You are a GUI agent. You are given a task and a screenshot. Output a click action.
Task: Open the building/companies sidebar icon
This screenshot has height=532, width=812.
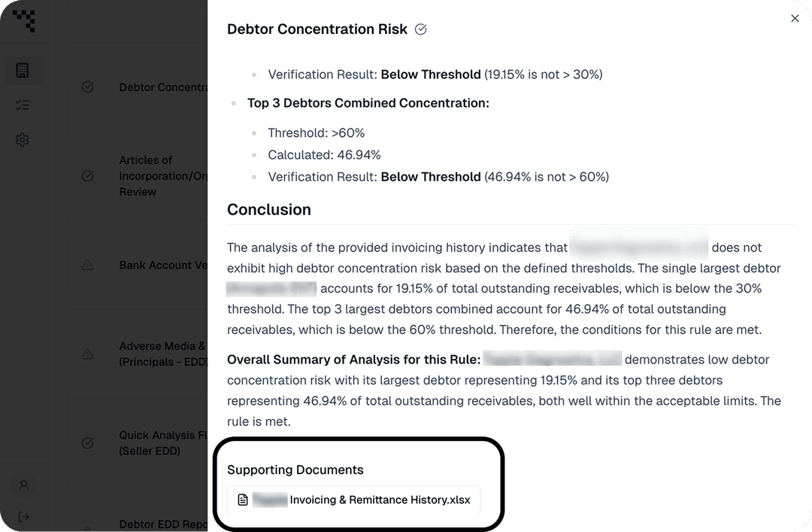[x=23, y=70]
